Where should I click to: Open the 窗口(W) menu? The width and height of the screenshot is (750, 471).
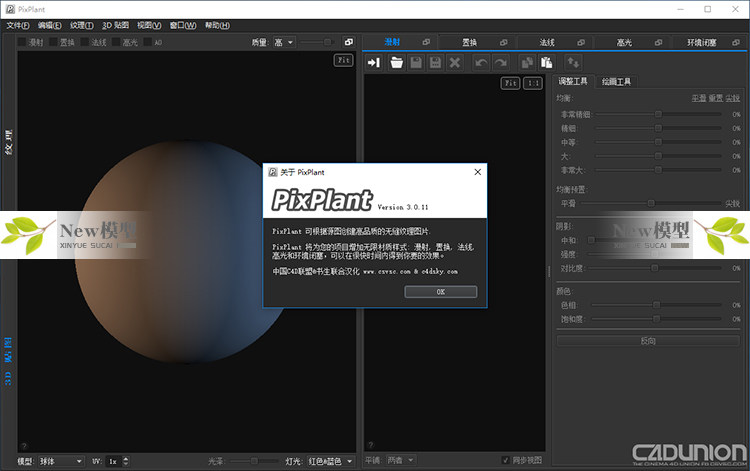[183, 25]
